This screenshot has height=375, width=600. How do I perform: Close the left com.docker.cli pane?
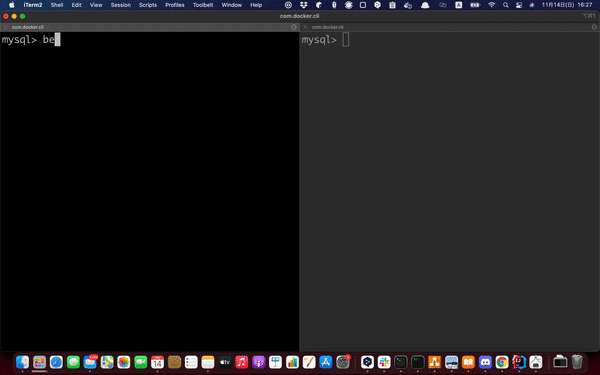tap(5, 27)
